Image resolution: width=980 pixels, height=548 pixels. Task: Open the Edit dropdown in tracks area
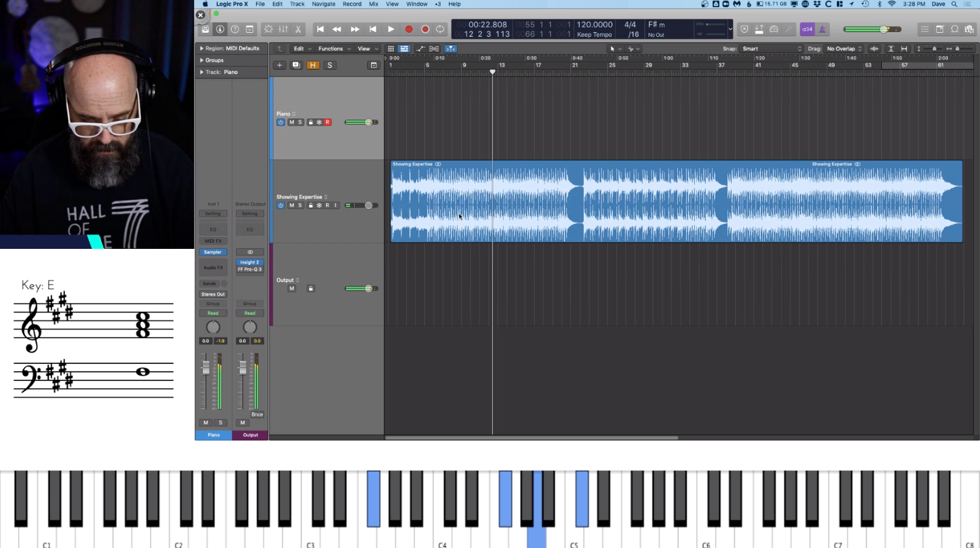[302, 49]
